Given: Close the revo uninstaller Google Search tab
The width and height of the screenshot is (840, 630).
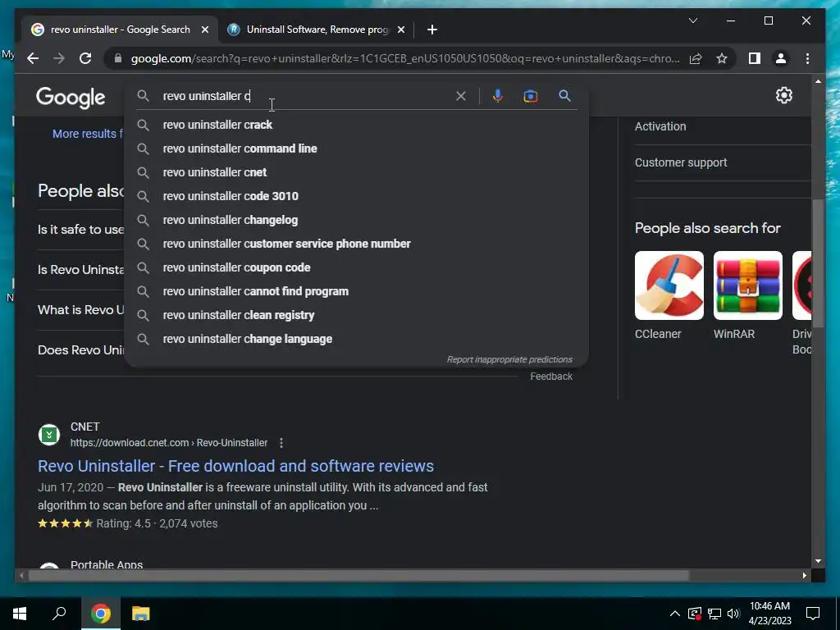Looking at the screenshot, I should click(x=204, y=30).
